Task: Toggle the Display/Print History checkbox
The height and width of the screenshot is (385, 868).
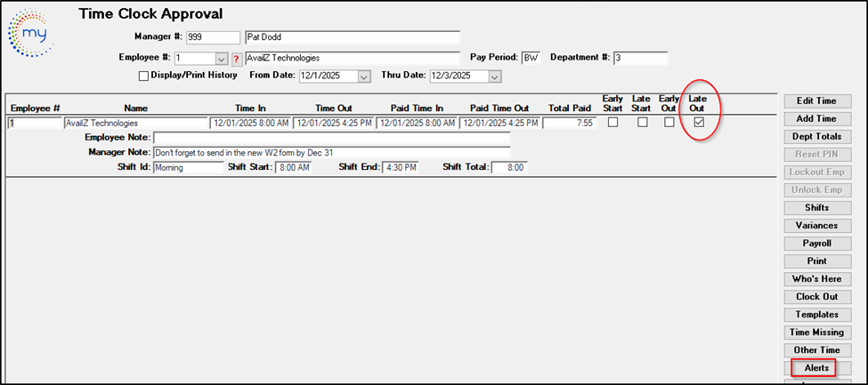Action: [144, 76]
